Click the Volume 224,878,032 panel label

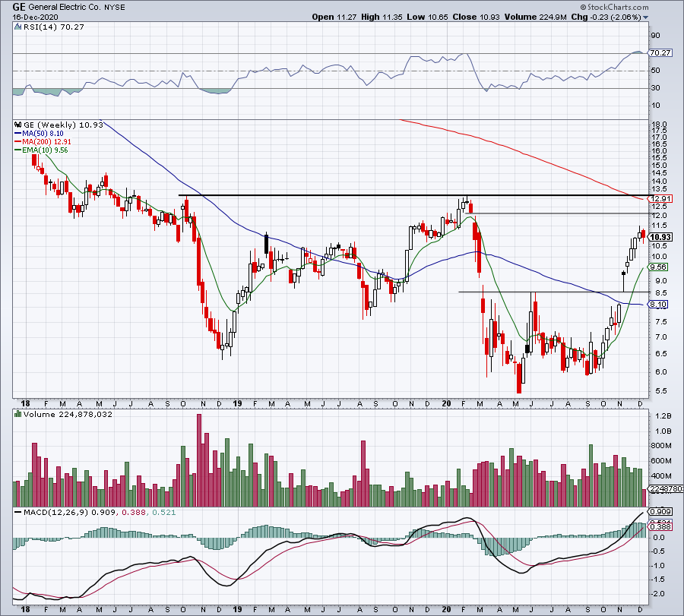click(68, 414)
